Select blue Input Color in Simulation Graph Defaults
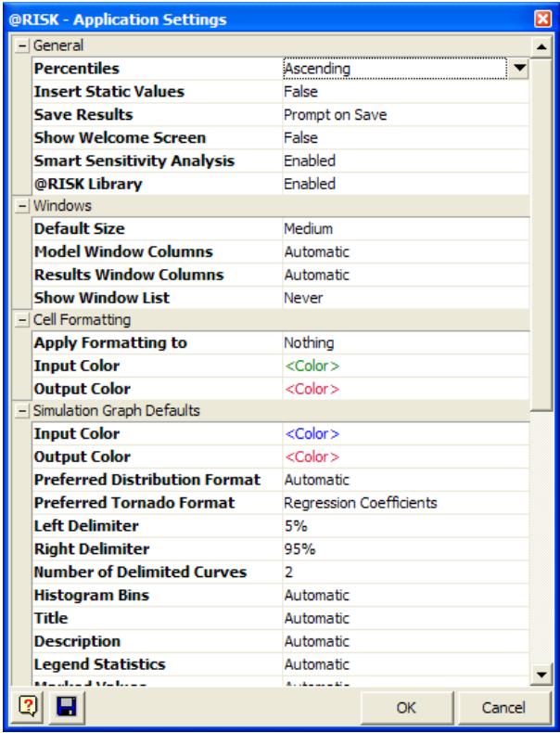The image size is (560, 733). click(311, 434)
